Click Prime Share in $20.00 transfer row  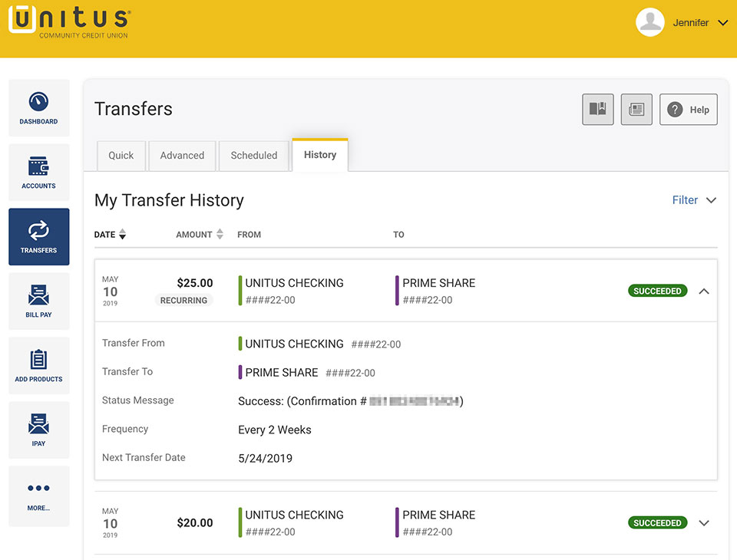click(438, 515)
